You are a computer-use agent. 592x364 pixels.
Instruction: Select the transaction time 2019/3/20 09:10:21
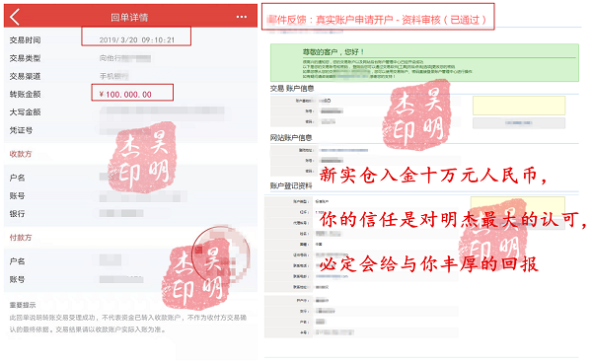click(137, 40)
